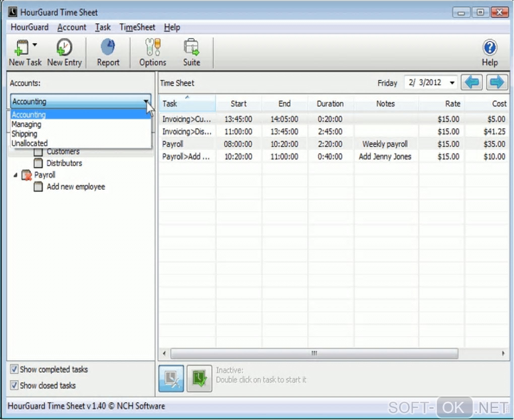514x420 pixels.
Task: Click the Add Jenny Jones note cell
Action: (x=385, y=156)
